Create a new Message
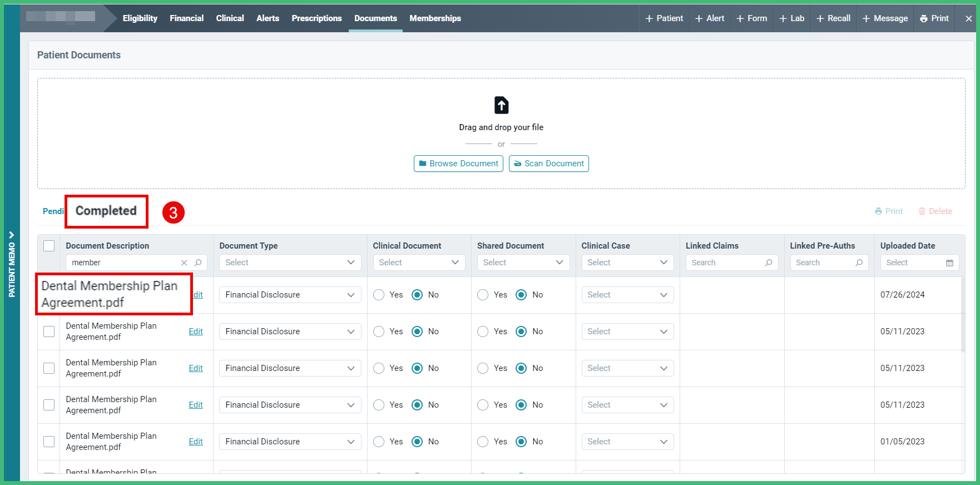980x485 pixels. tap(885, 18)
